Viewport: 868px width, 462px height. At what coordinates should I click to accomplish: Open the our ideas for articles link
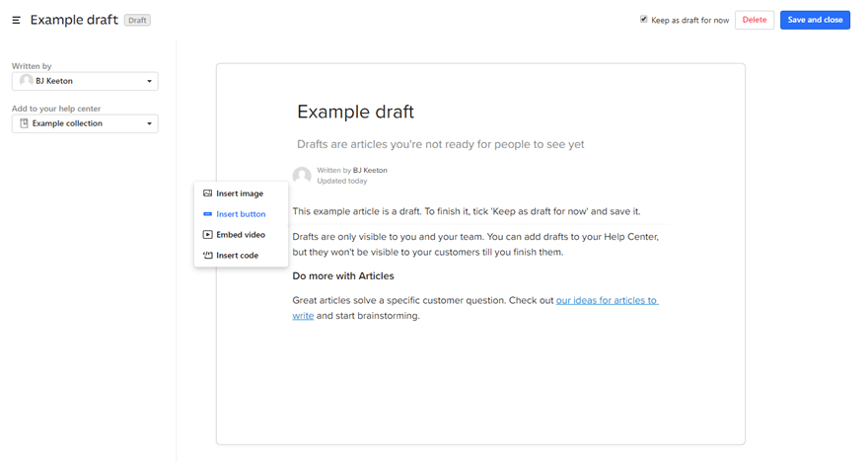point(606,300)
